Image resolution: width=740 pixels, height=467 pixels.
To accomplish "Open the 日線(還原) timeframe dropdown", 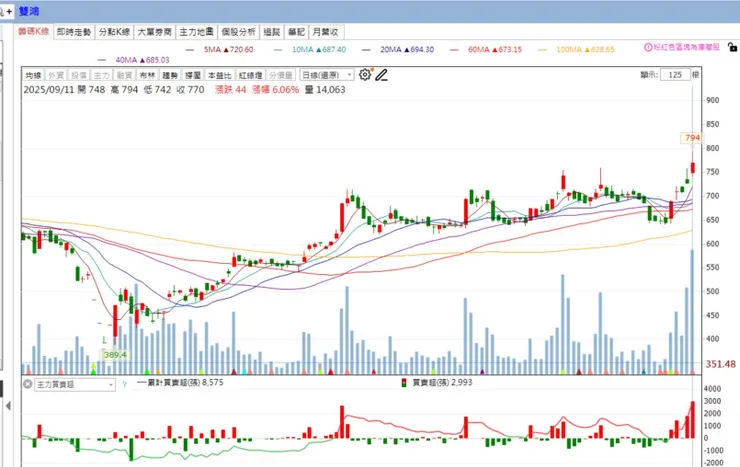I will click(327, 75).
